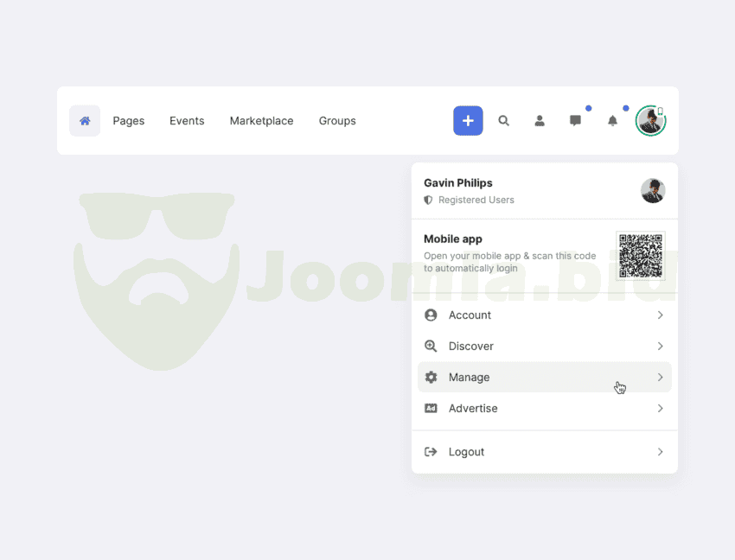Click Gavin Philips profile name
735x560 pixels.
pos(458,183)
